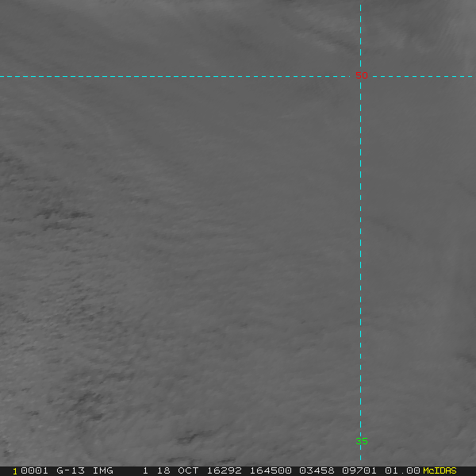Click the green longitude label 35
The width and height of the screenshot is (476, 476).
coord(361,441)
